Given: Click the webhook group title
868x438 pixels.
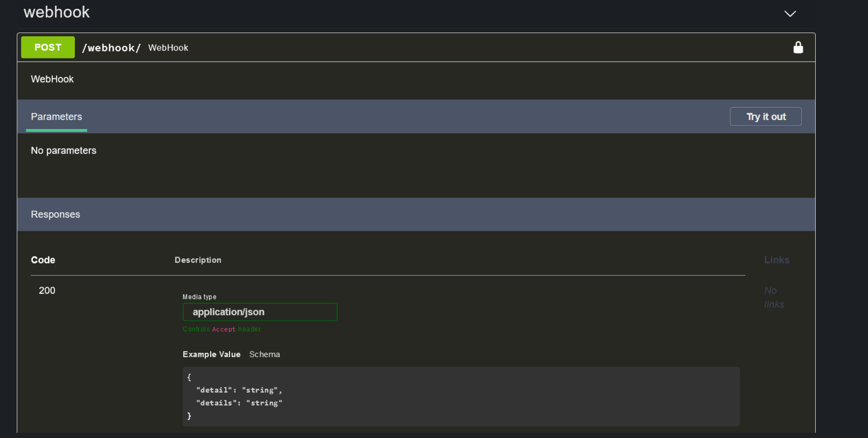Looking at the screenshot, I should (56, 12).
